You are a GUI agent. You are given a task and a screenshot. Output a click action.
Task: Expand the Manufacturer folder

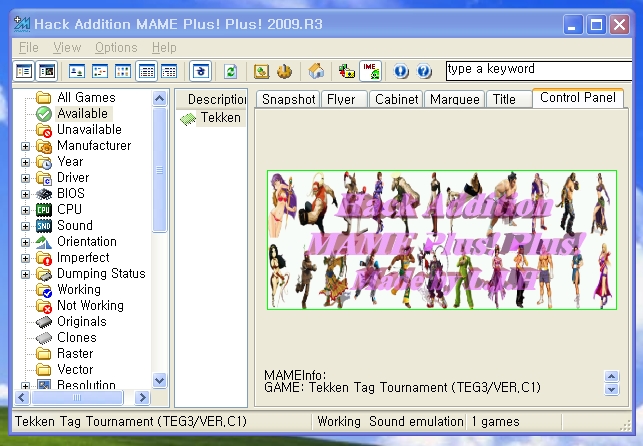pyautogui.click(x=25, y=146)
